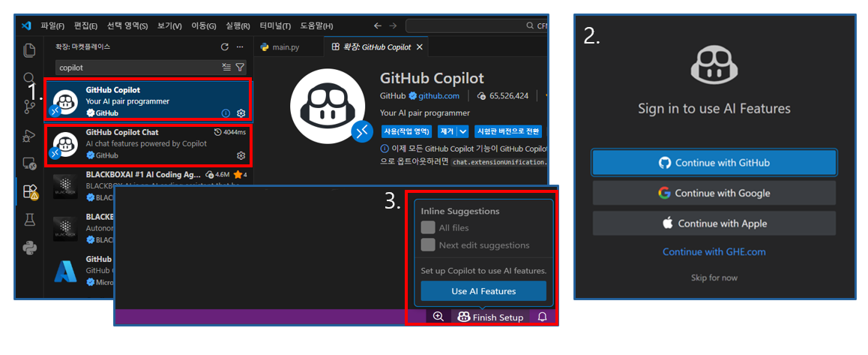Enable the All files checkbox
The height and width of the screenshot is (355, 868).
coord(428,227)
